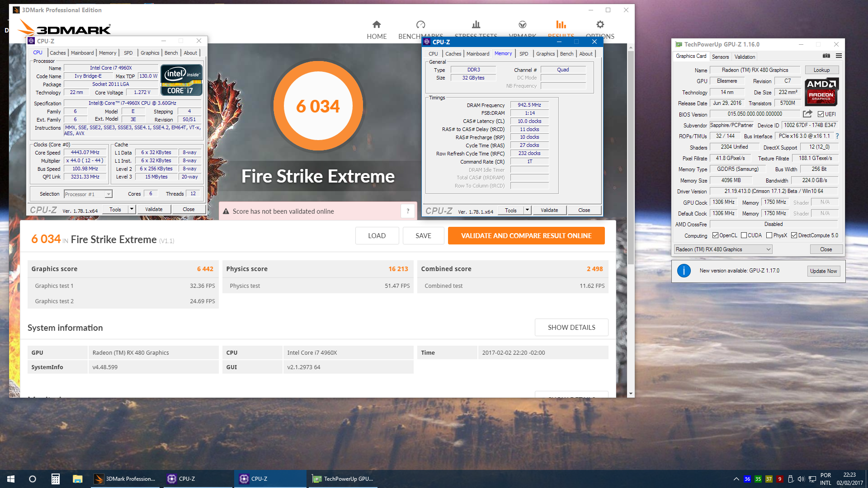Open the Radeon RX 480 Graphics GPU selector

coord(723,249)
